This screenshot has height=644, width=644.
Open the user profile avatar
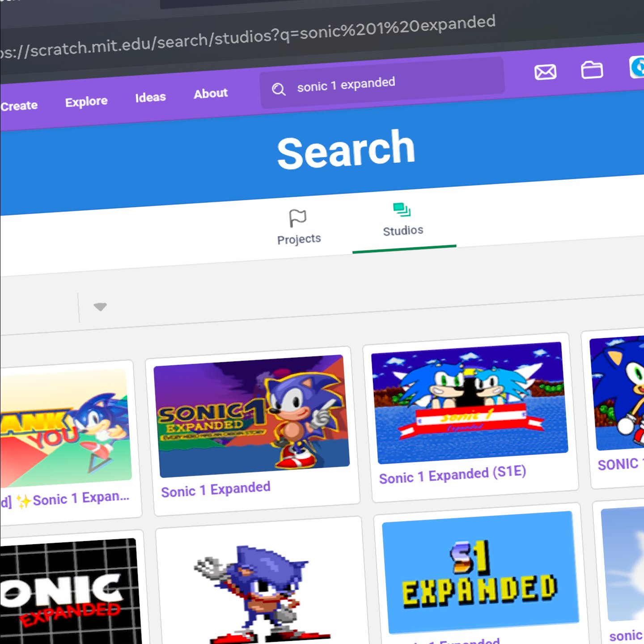coord(637,67)
